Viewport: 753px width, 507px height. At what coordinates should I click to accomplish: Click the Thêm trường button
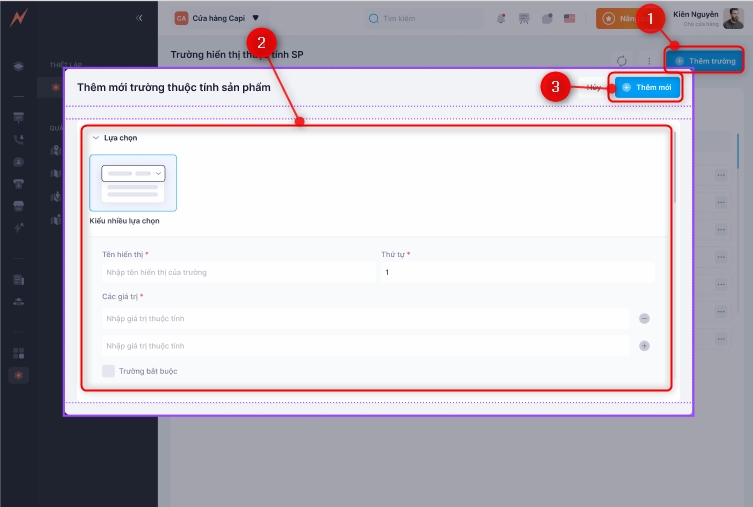tap(705, 61)
